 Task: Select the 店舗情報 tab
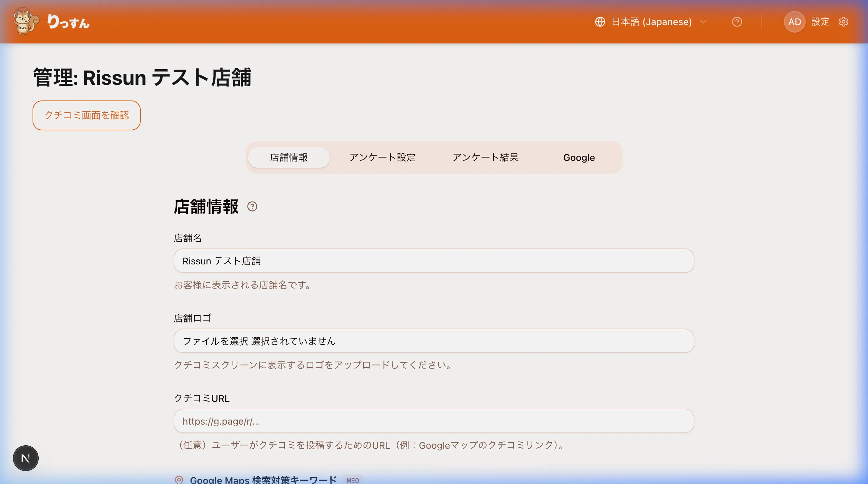point(289,157)
